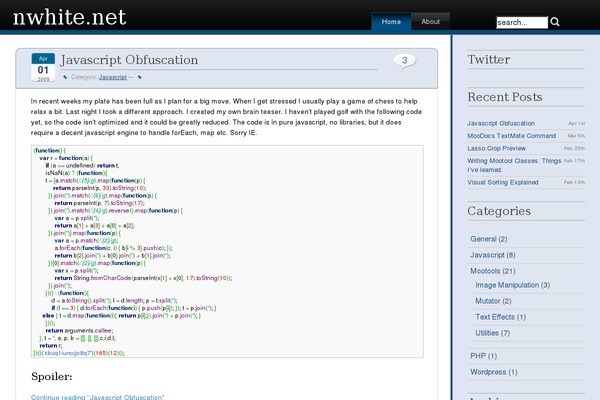Go to nwhite.net site title

(x=70, y=17)
